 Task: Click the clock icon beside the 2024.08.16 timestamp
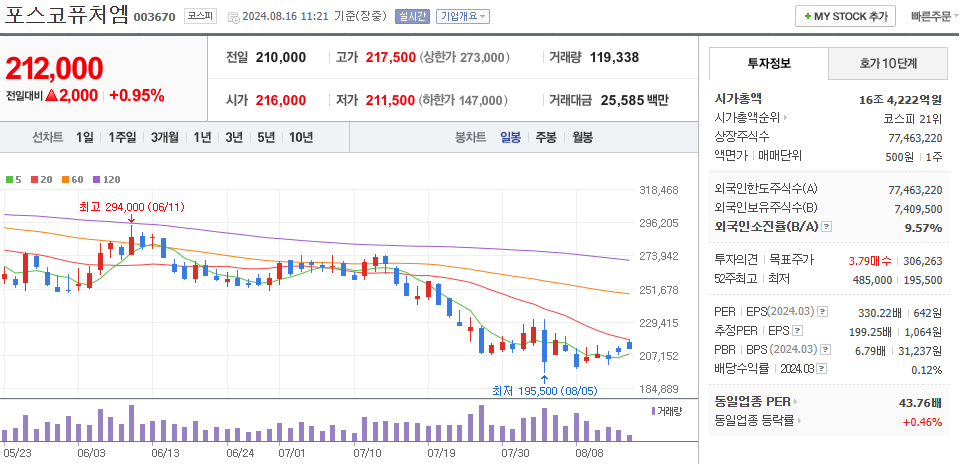tap(233, 17)
